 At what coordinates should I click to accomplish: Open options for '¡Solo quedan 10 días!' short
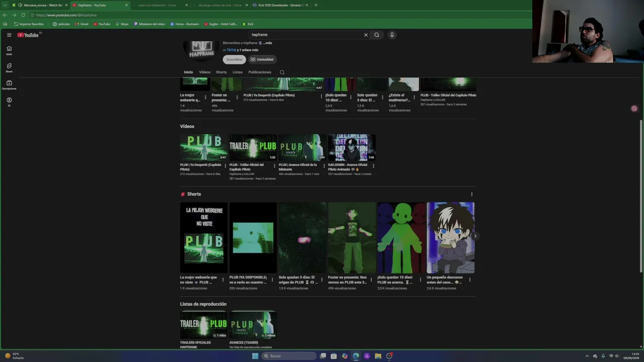click(x=420, y=280)
